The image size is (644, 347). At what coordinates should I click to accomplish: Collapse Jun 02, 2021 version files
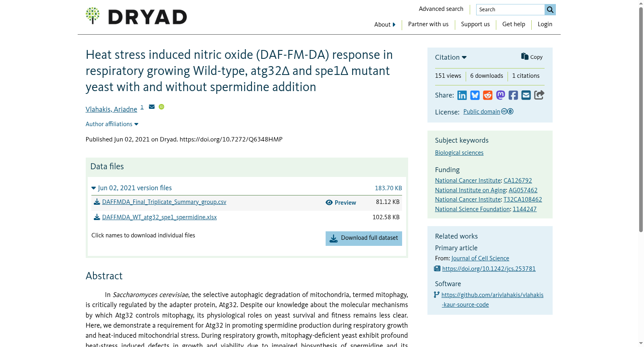[x=132, y=188]
